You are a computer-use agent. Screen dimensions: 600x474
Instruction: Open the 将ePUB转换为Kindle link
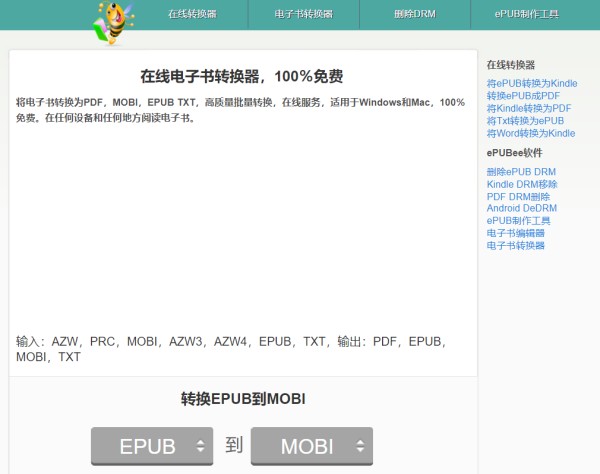pos(532,83)
